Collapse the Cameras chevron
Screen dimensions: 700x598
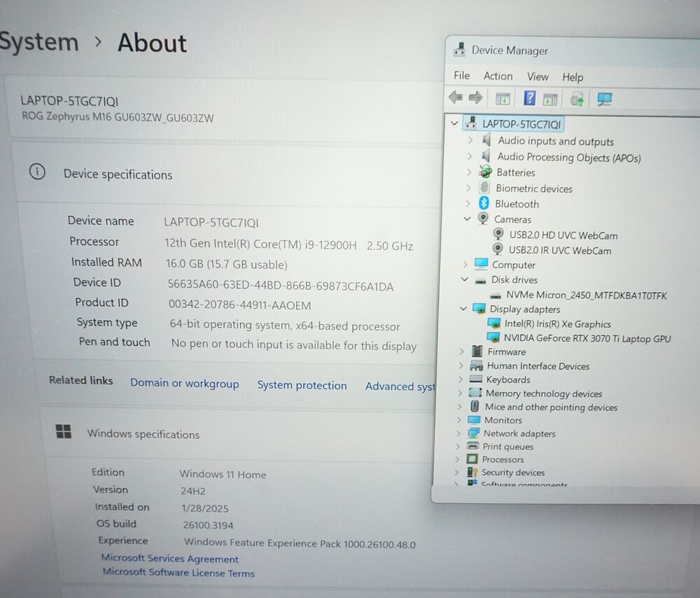click(x=467, y=218)
